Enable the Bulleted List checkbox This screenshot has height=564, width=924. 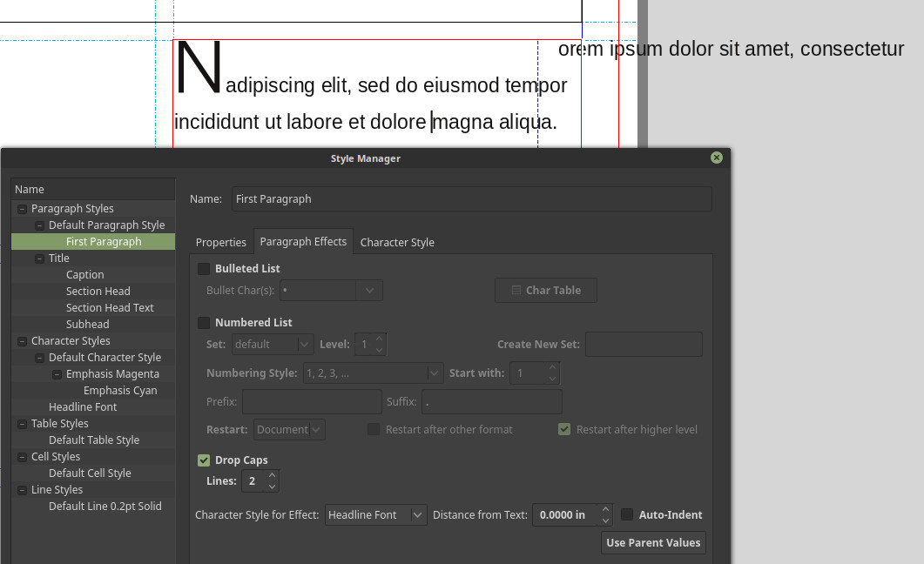(x=204, y=269)
